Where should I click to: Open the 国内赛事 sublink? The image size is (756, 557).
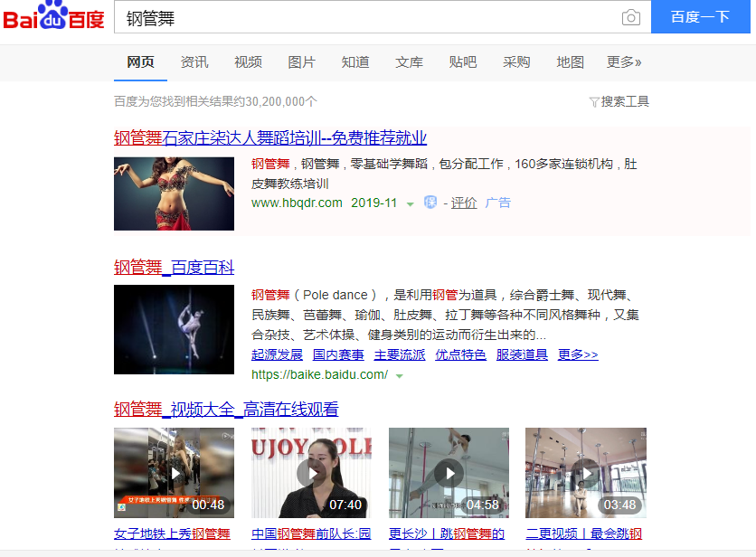point(338,354)
